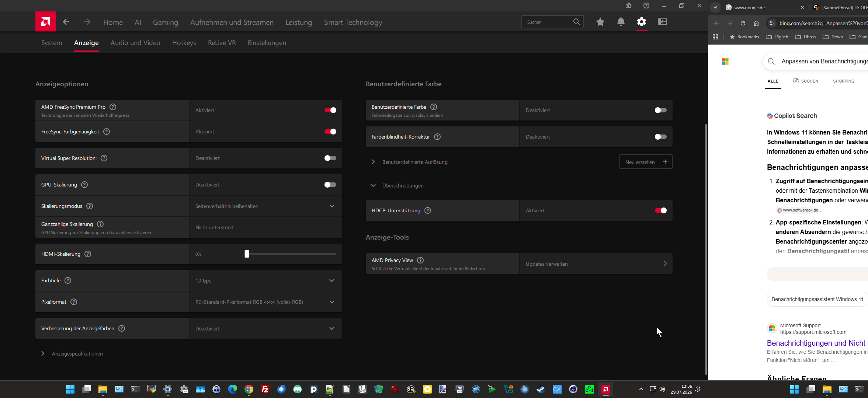Click the AMD logo home icon
This screenshot has height=398, width=868.
pos(45,22)
